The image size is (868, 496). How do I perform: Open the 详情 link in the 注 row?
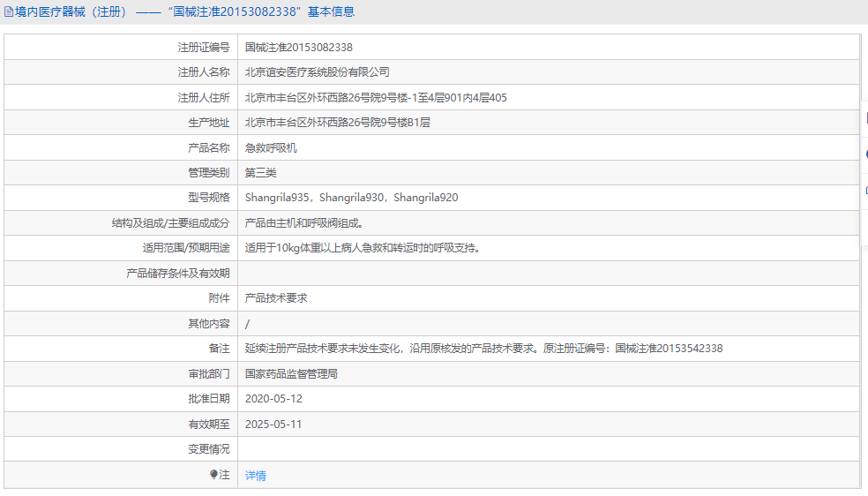(x=256, y=475)
